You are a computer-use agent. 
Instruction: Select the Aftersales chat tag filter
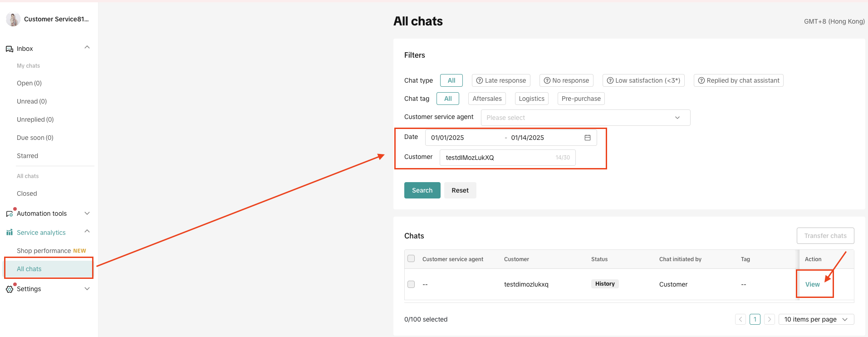487,99
